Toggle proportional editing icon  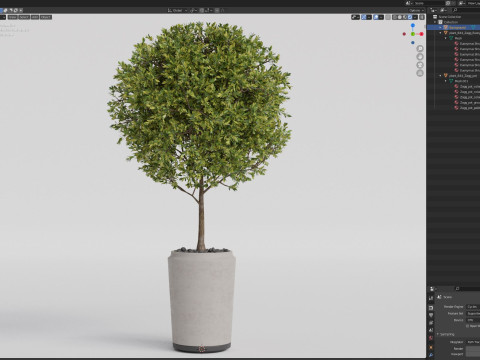(x=217, y=10)
